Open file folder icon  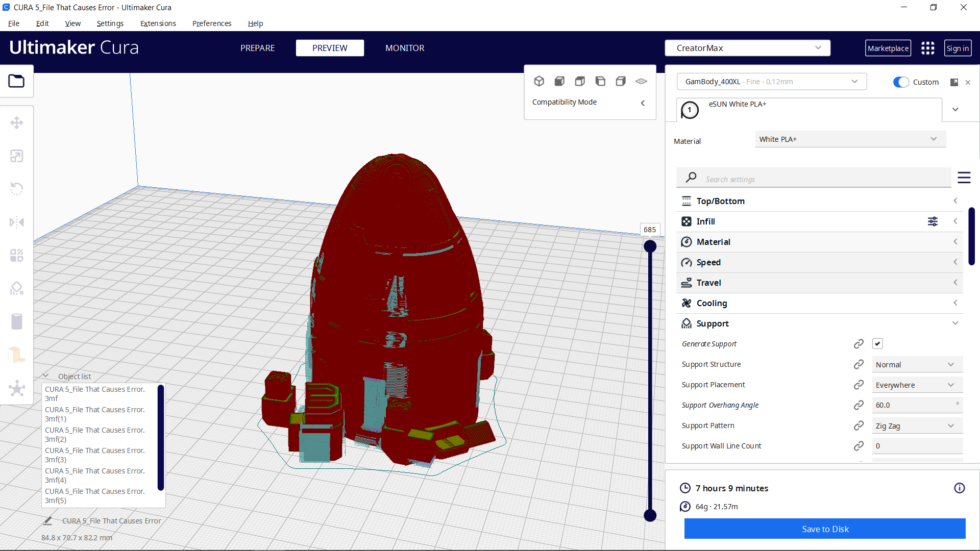(x=16, y=81)
